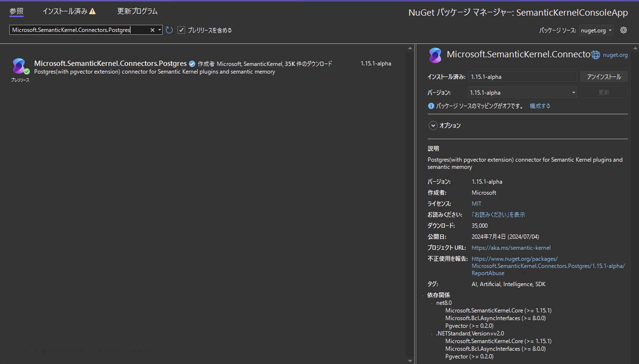Open NuGet package manager settings gear
This screenshot has width=639, height=364.
(623, 30)
